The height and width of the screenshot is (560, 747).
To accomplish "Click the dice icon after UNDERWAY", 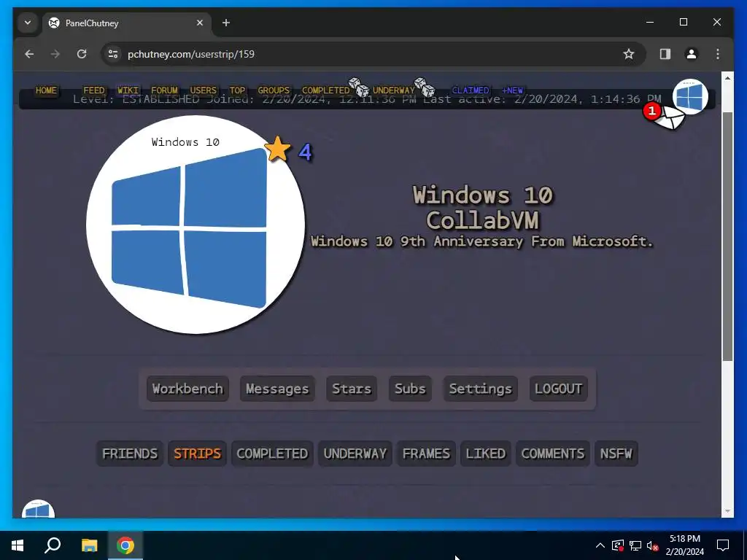I will click(425, 87).
